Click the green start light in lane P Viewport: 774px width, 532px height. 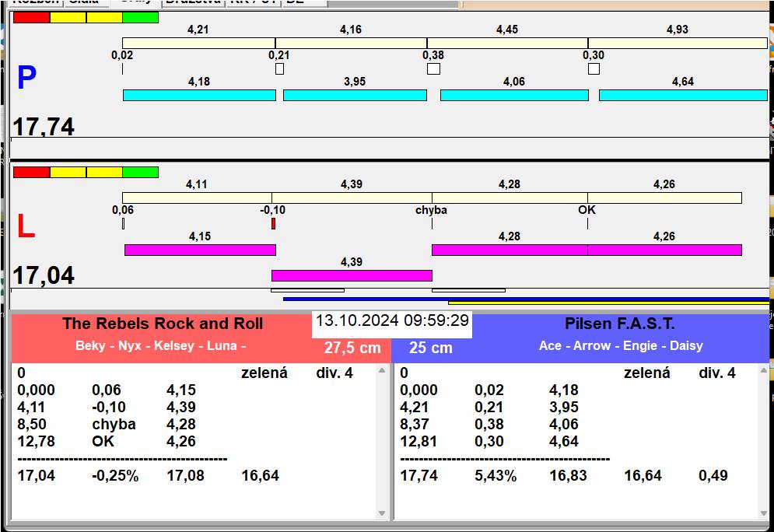[x=140, y=17]
